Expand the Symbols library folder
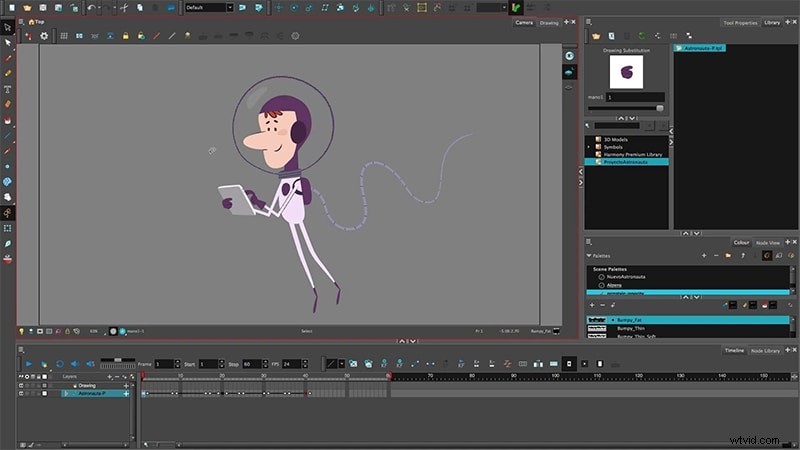 [590, 146]
